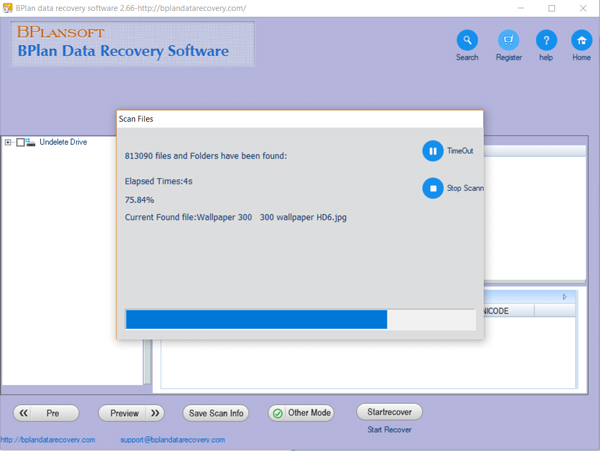
Task: Select the Undelete Drive tree label
Action: [63, 143]
